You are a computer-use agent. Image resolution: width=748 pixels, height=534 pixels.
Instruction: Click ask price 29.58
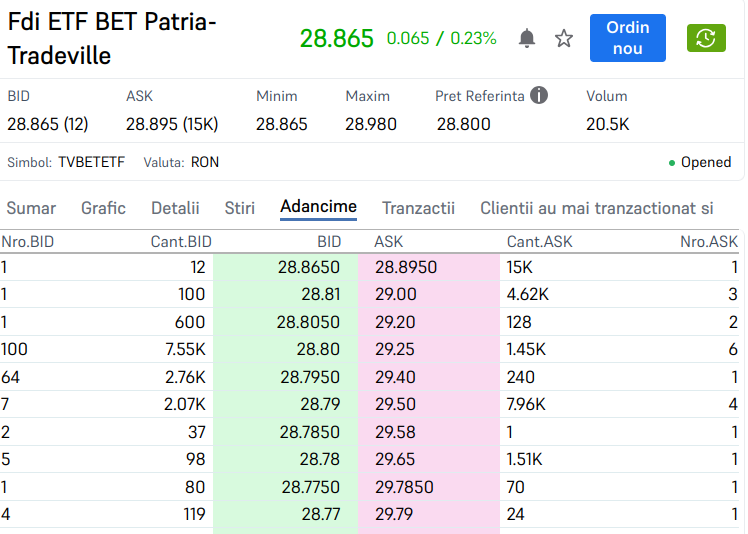395,432
